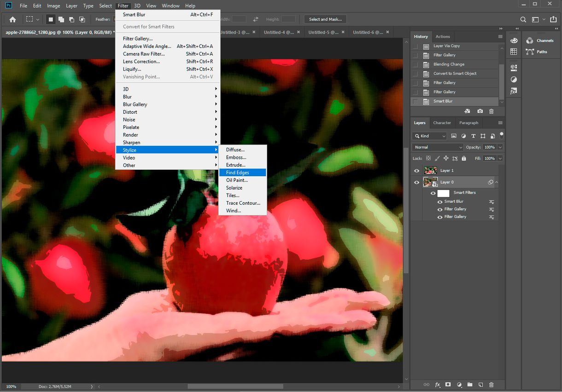Open the Add layer mask icon
Viewport: 562px width, 392px height.
tap(448, 385)
